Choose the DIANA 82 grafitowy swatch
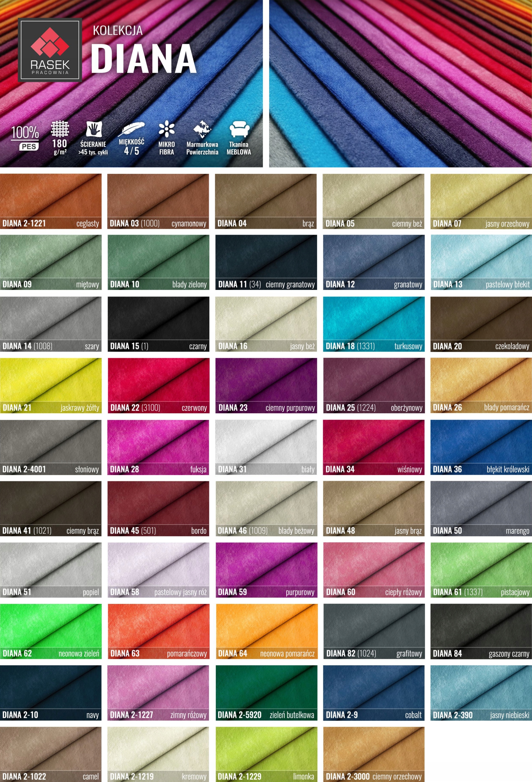Screen dimensions: 532x782 point(374,632)
